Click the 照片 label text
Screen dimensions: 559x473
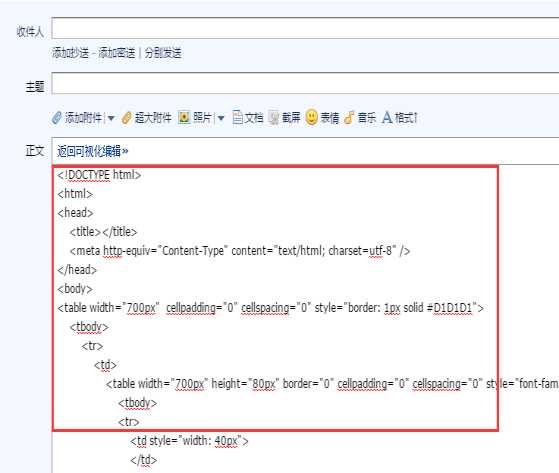click(x=202, y=118)
